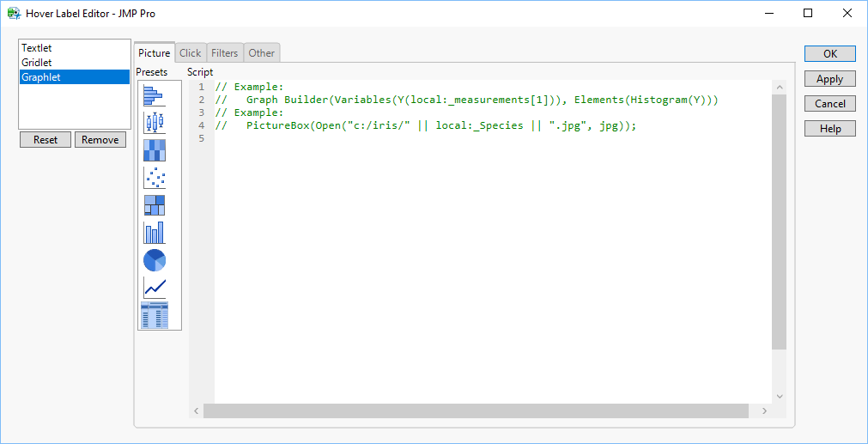Minimize the Hover Label Editor window

(x=769, y=13)
